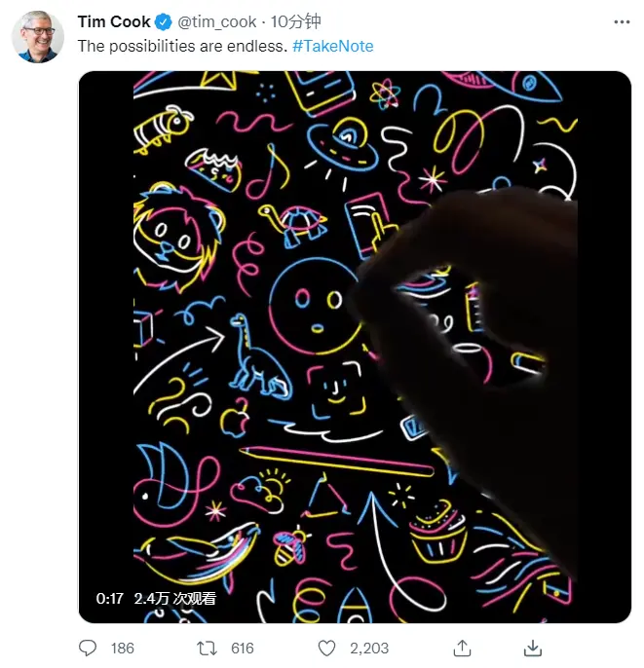Click the Tim Cook display name
644x668 pixels.
tap(114, 21)
